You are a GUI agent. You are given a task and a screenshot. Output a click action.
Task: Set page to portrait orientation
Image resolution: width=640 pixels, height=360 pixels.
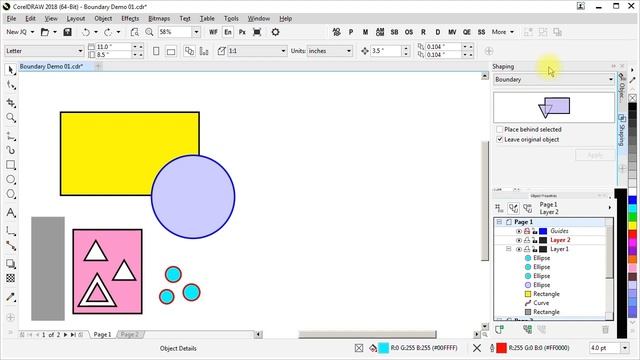coord(156,51)
